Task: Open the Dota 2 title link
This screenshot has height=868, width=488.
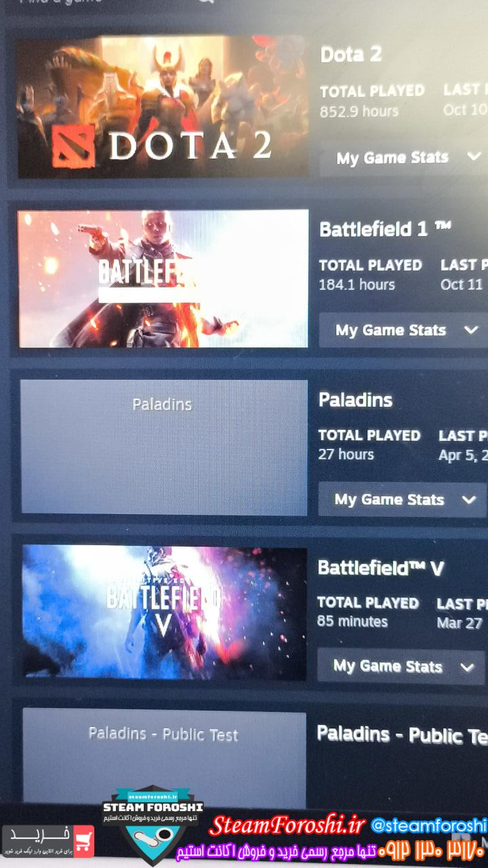Action: (351, 54)
